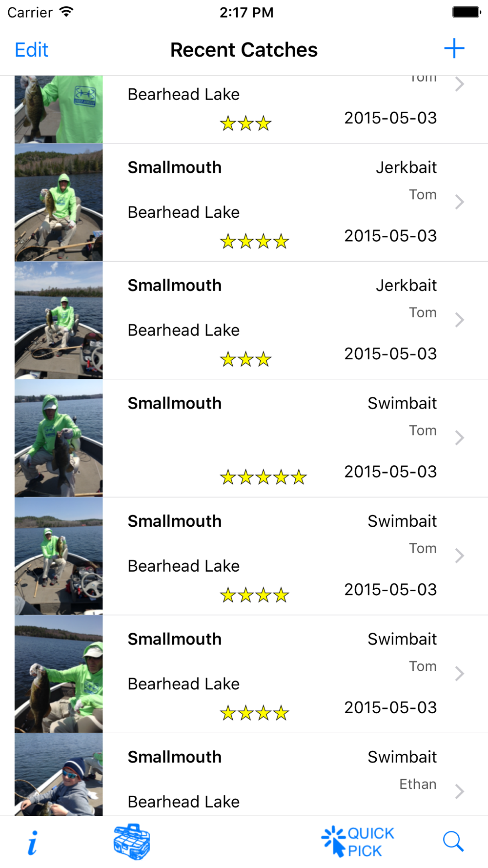This screenshot has height=868, width=488.
Task: Tap the Recent Catches title
Action: pos(244,50)
